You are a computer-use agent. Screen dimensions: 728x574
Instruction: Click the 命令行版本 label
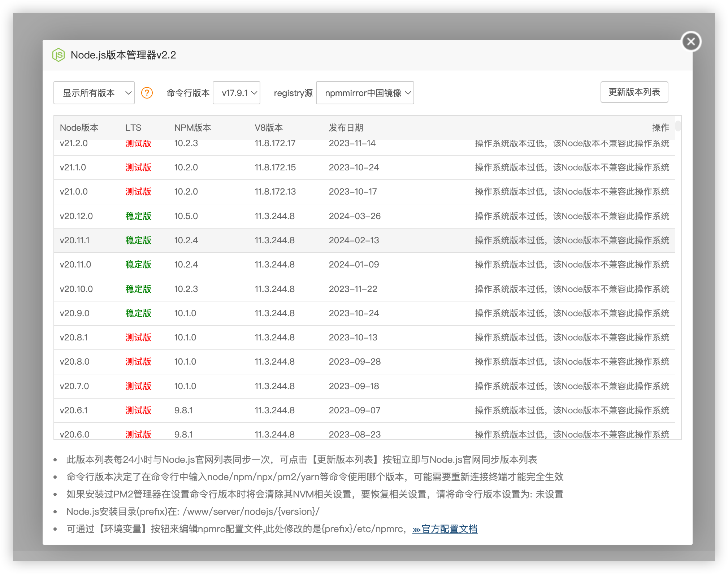point(188,93)
